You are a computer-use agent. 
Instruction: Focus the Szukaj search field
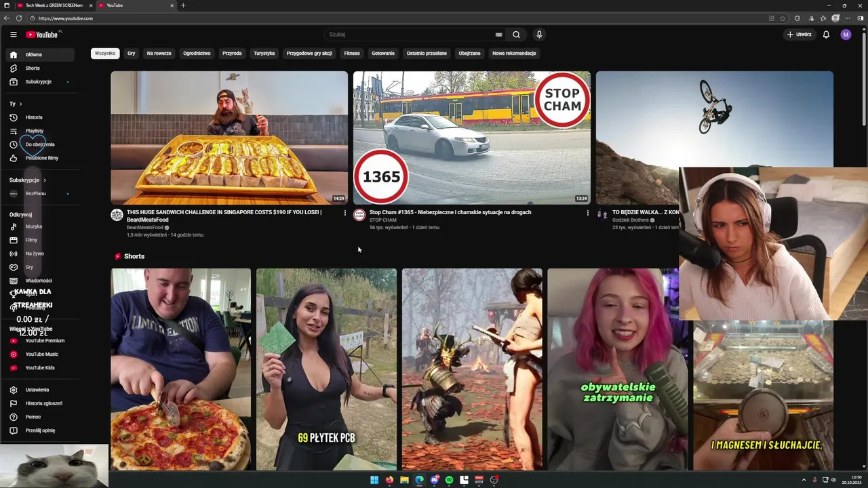pyautogui.click(x=410, y=35)
